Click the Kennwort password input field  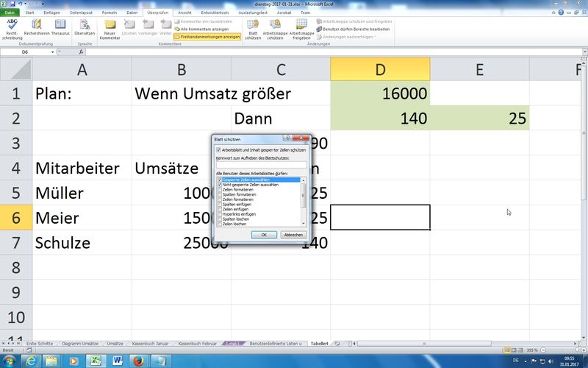261,164
